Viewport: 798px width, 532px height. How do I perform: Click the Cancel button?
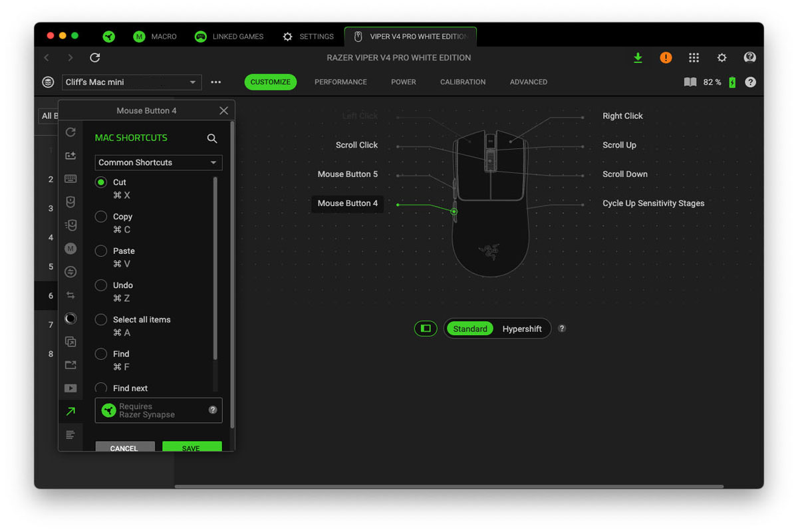[x=125, y=447]
